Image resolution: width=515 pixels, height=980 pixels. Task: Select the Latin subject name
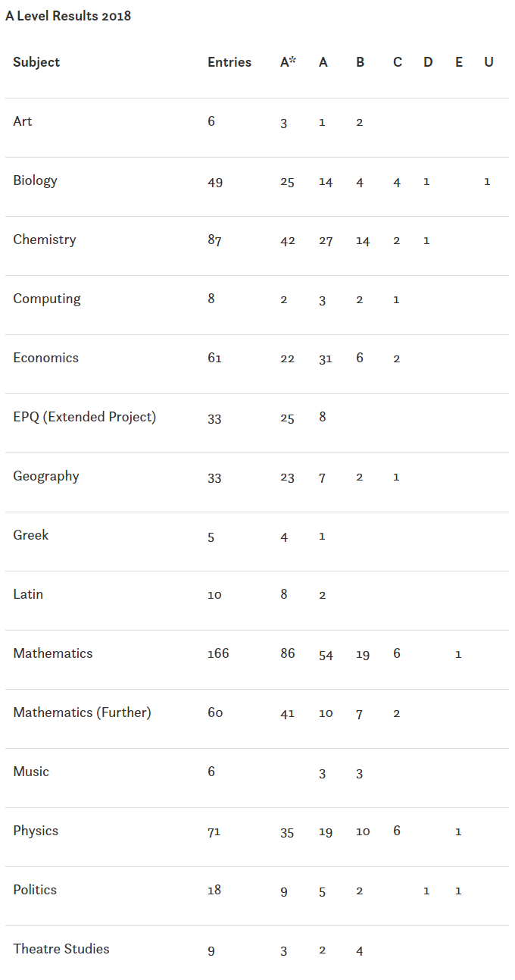[28, 594]
